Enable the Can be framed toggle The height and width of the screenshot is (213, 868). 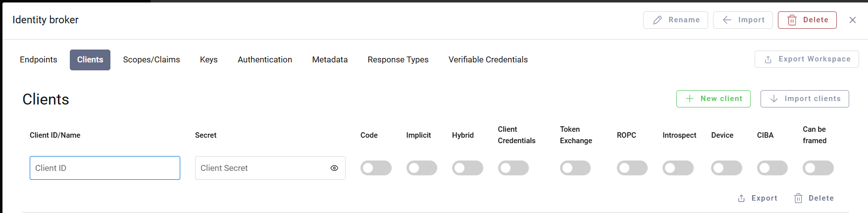pos(818,168)
